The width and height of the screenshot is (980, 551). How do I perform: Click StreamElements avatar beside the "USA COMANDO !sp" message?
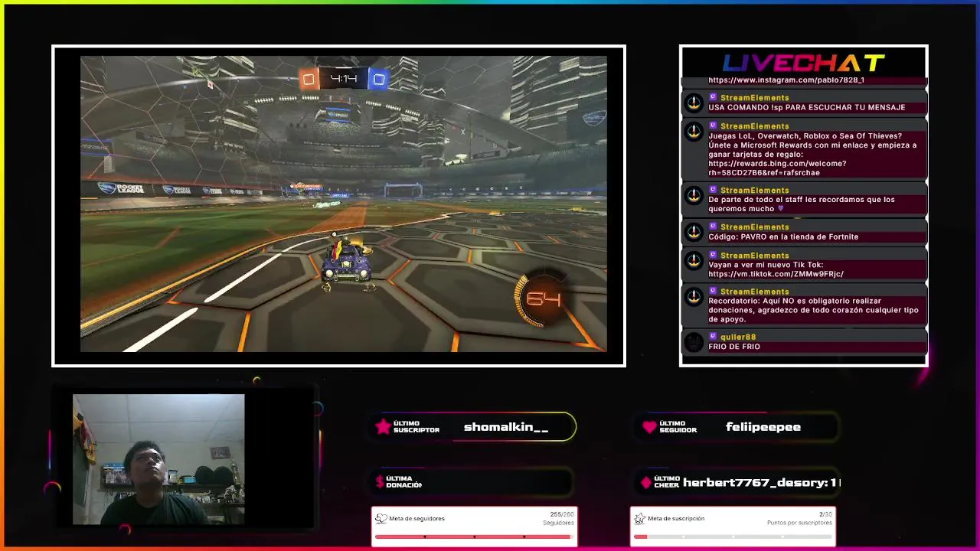pos(694,103)
